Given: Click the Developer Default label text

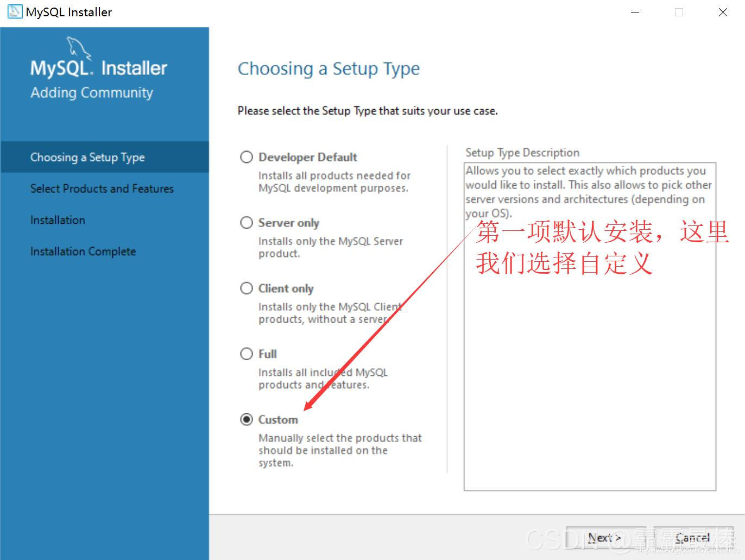Looking at the screenshot, I should (x=308, y=157).
